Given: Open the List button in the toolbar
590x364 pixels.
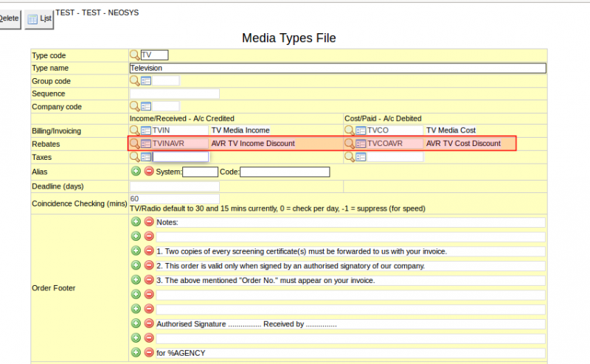Looking at the screenshot, I should click(x=39, y=19).
